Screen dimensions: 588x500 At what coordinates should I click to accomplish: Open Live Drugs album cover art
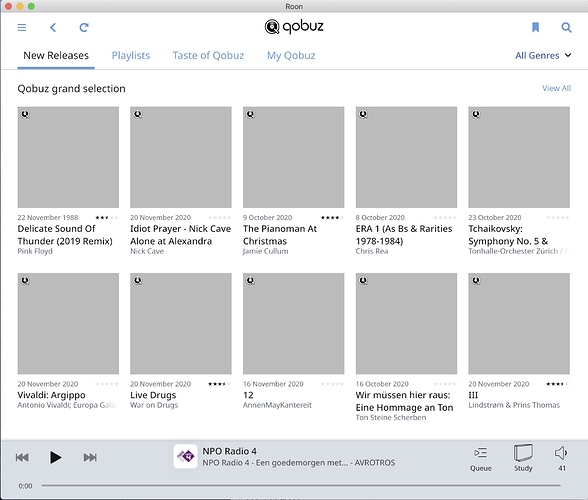(x=181, y=324)
